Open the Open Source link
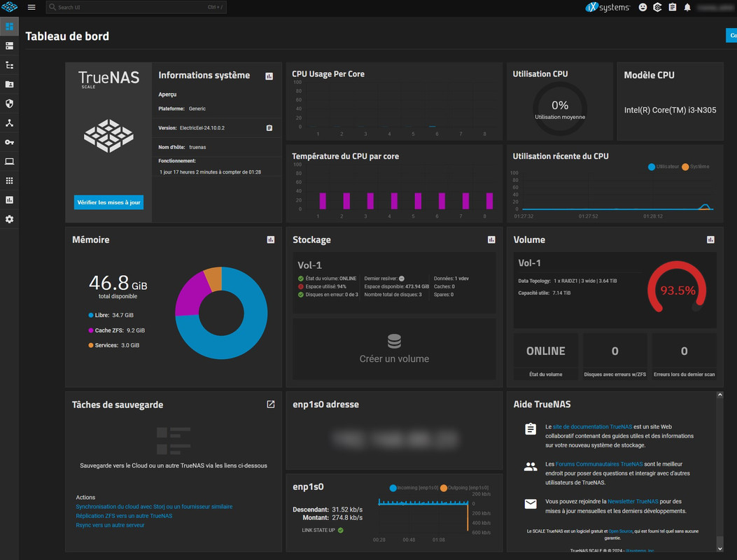The height and width of the screenshot is (560, 737). pyautogui.click(x=620, y=531)
